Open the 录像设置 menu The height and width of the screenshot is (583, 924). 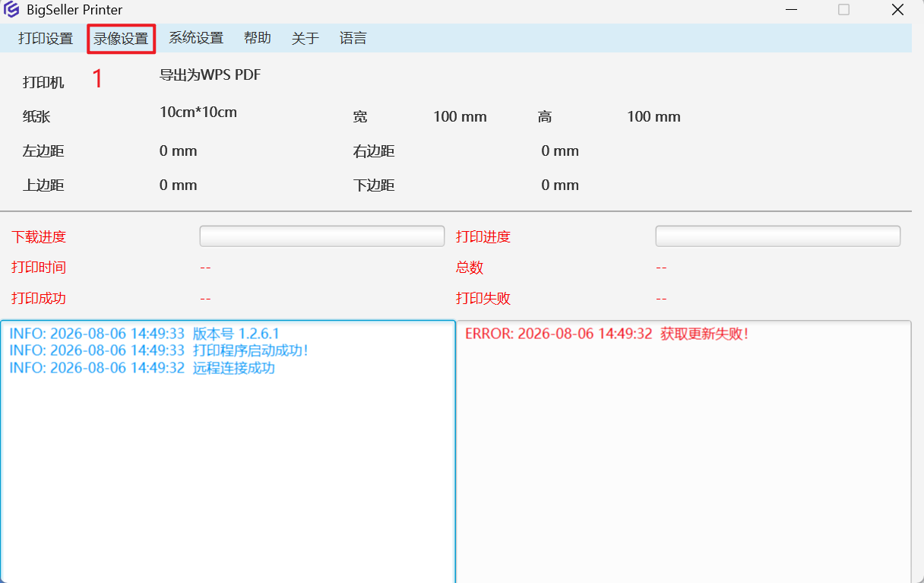(x=122, y=39)
